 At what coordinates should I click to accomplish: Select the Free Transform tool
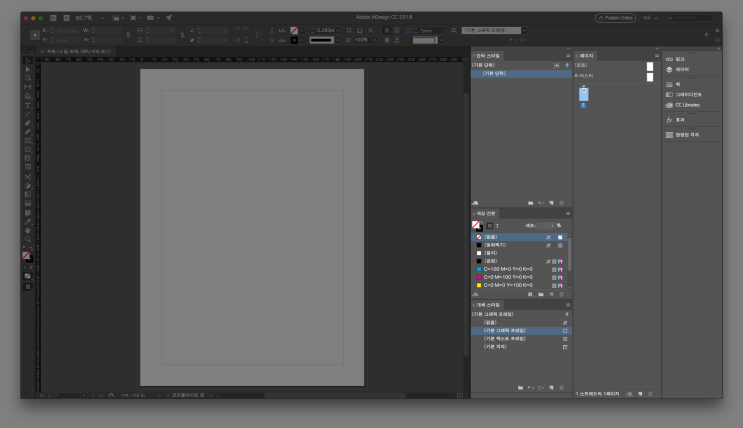coord(28,186)
